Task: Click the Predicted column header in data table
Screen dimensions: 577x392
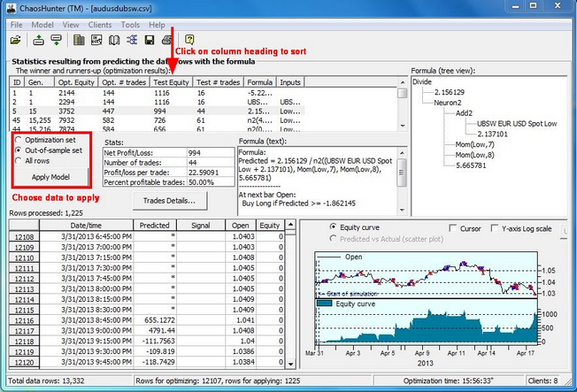Action: pos(155,226)
